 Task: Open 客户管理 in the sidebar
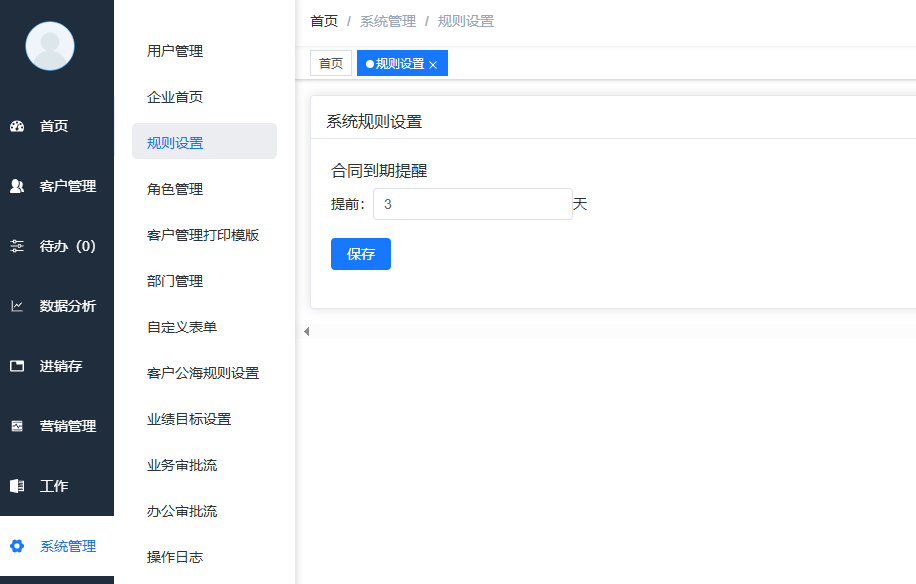tap(57, 186)
